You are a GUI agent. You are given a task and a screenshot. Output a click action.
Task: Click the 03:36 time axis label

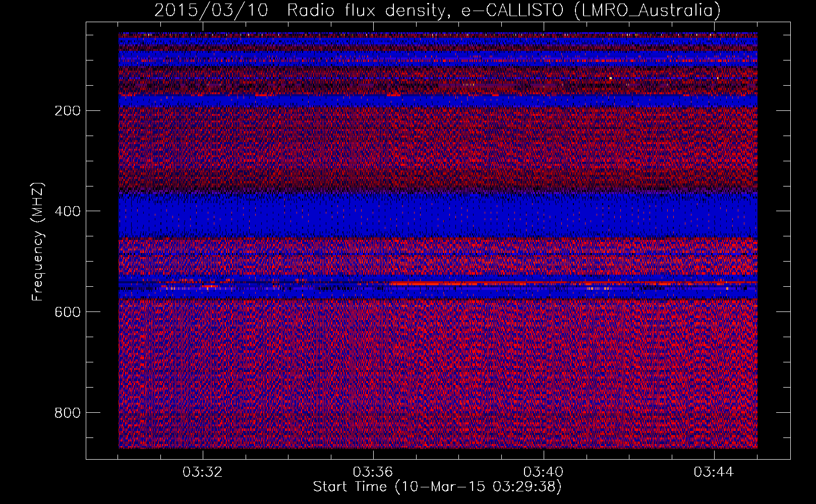click(373, 472)
